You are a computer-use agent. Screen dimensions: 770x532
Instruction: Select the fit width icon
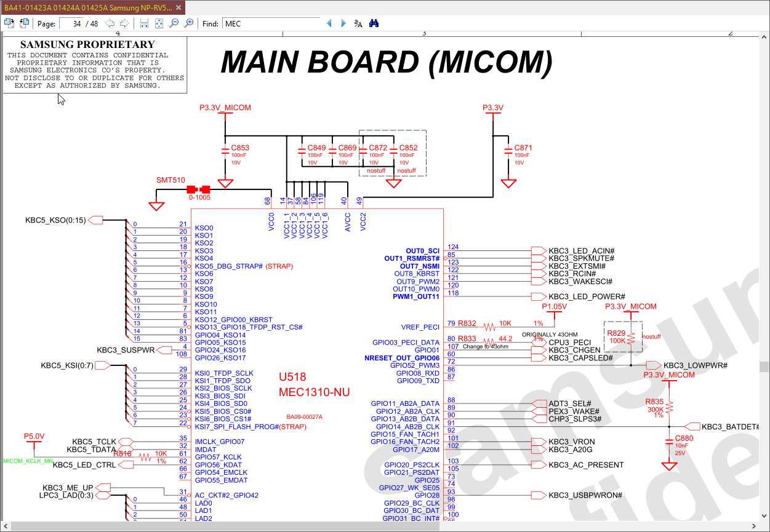point(144,23)
